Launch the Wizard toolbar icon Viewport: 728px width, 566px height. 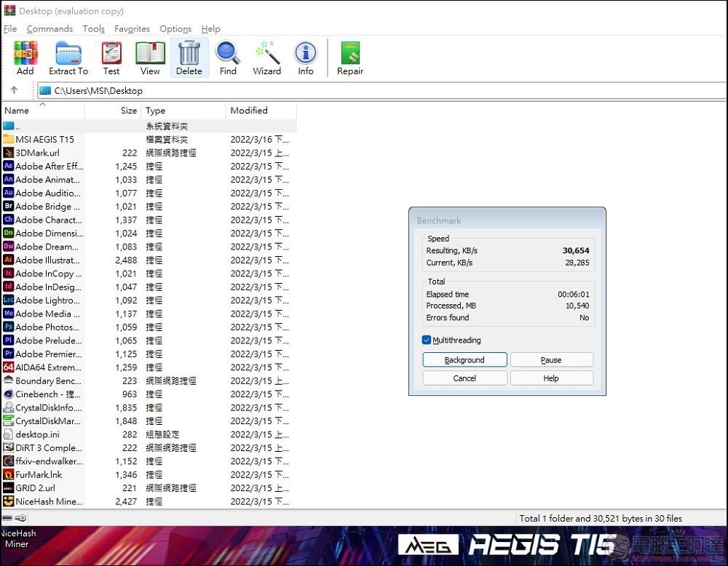(x=266, y=58)
